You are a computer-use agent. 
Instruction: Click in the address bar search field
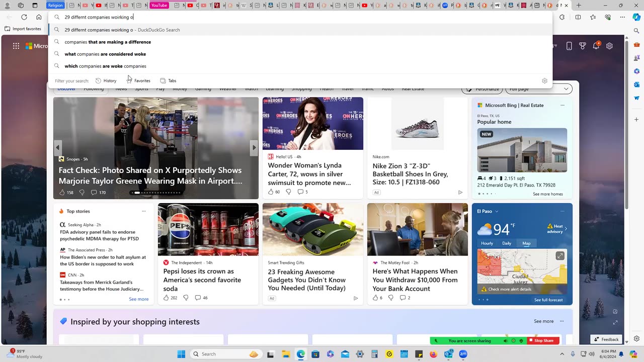300,17
